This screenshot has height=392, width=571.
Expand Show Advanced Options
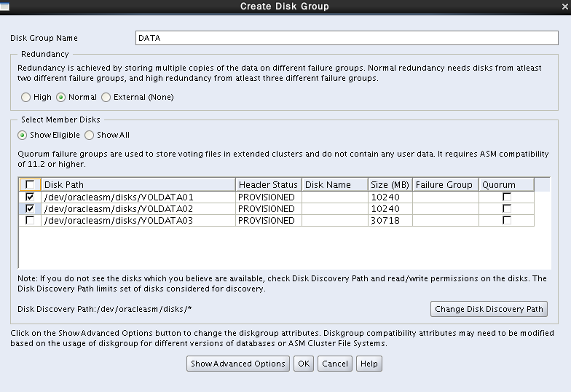(x=238, y=364)
